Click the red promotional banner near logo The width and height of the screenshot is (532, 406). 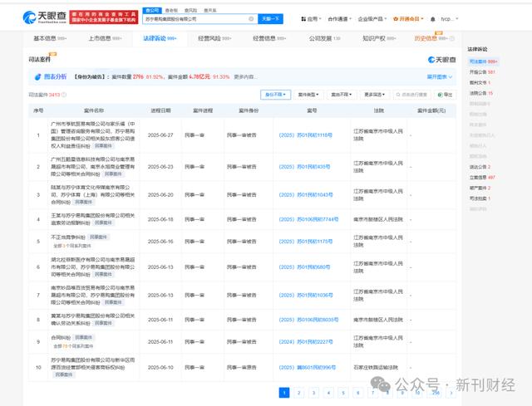click(x=104, y=17)
